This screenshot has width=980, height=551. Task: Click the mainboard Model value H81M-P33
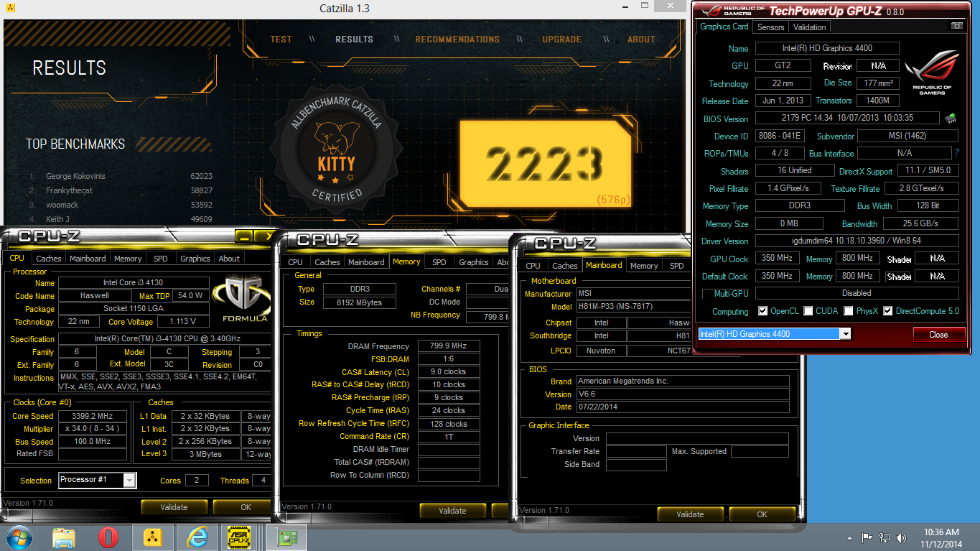[633, 307]
